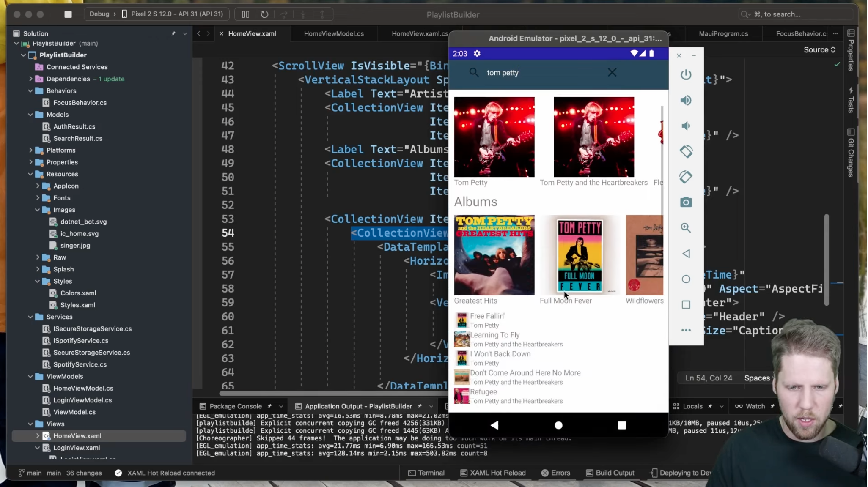Pin the Package Console panel
Image resolution: width=868 pixels, height=487 pixels.
click(269, 406)
